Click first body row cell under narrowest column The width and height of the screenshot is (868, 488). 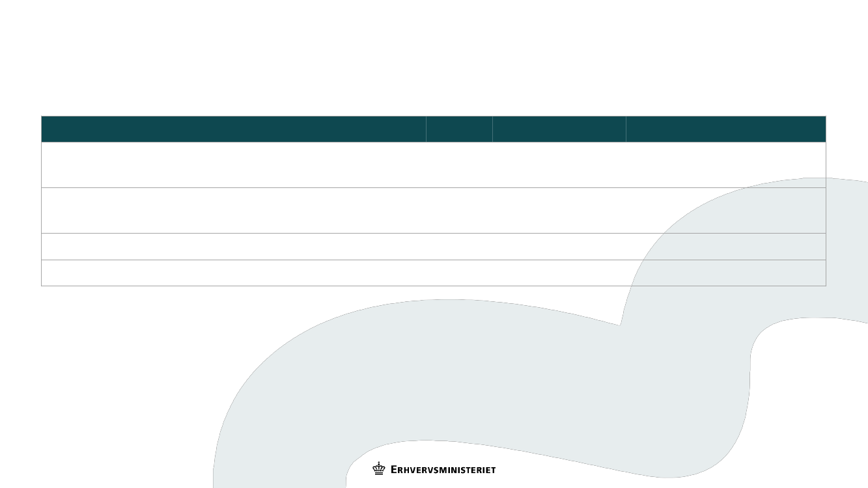[x=459, y=165]
